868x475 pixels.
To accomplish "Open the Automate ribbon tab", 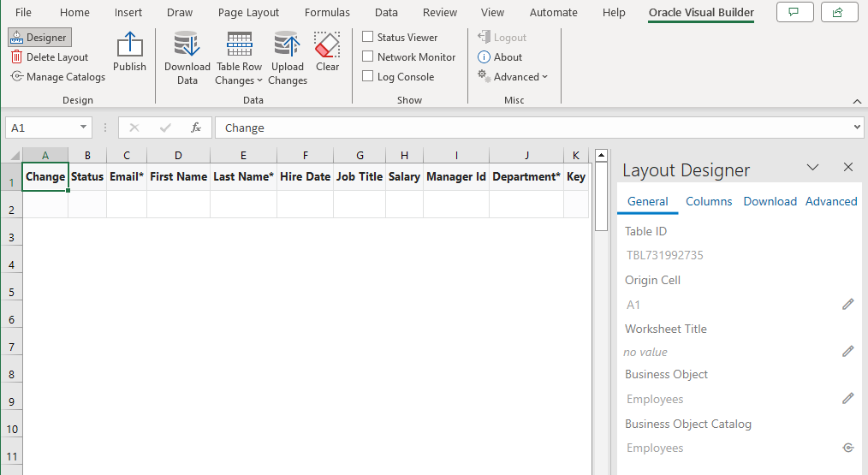I will click(x=554, y=12).
